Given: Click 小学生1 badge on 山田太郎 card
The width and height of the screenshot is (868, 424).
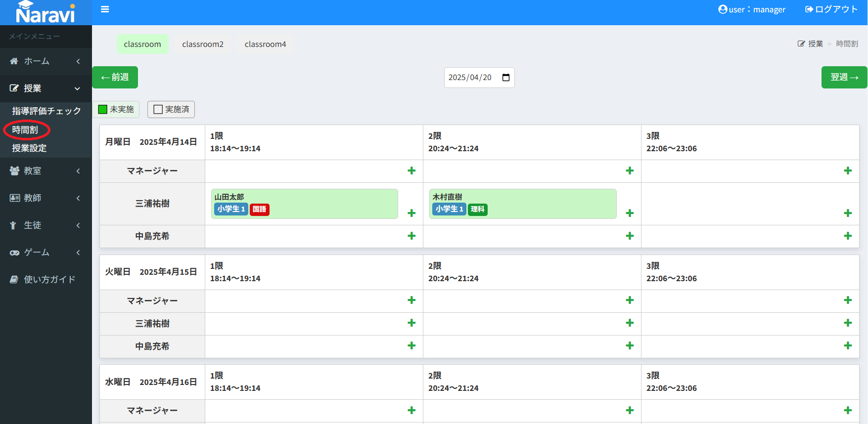Looking at the screenshot, I should 231,210.
